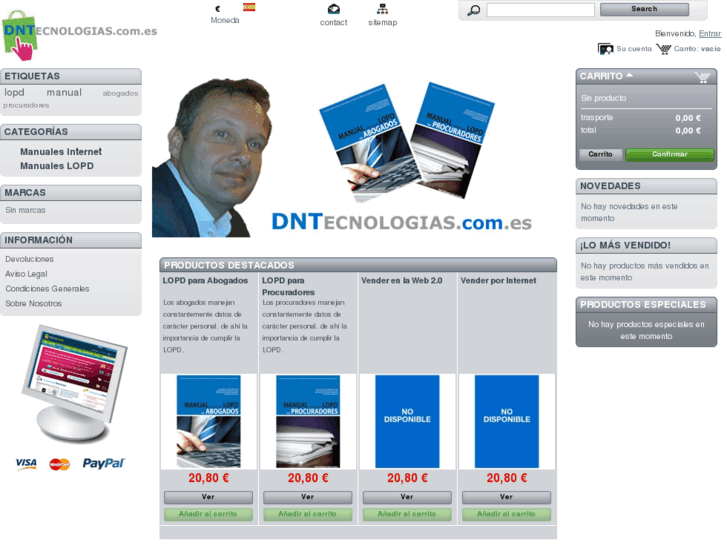Open the Su cuenta link

[x=634, y=49]
